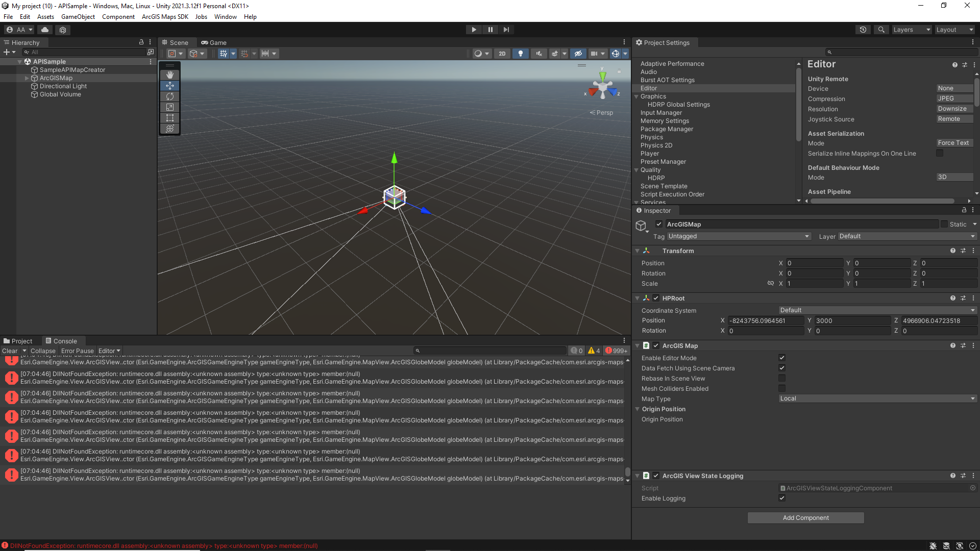Select the Scale tool in Scene
This screenshot has width=980, height=551.
click(170, 107)
